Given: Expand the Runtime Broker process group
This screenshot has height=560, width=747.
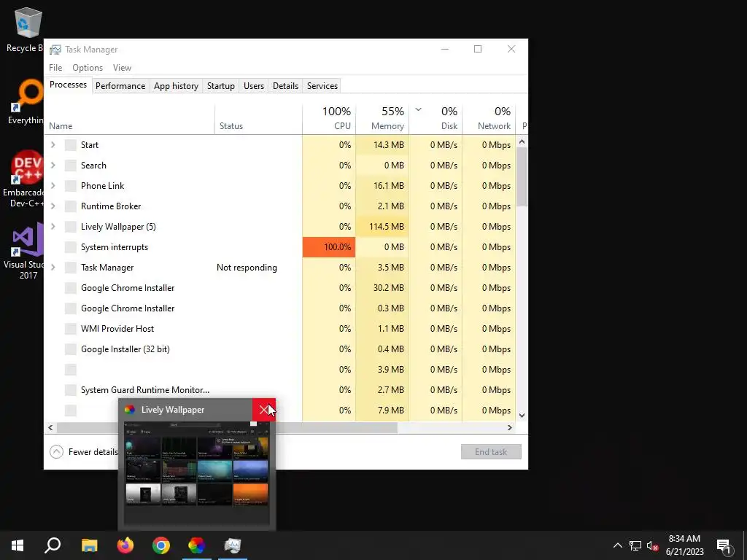Looking at the screenshot, I should [53, 206].
